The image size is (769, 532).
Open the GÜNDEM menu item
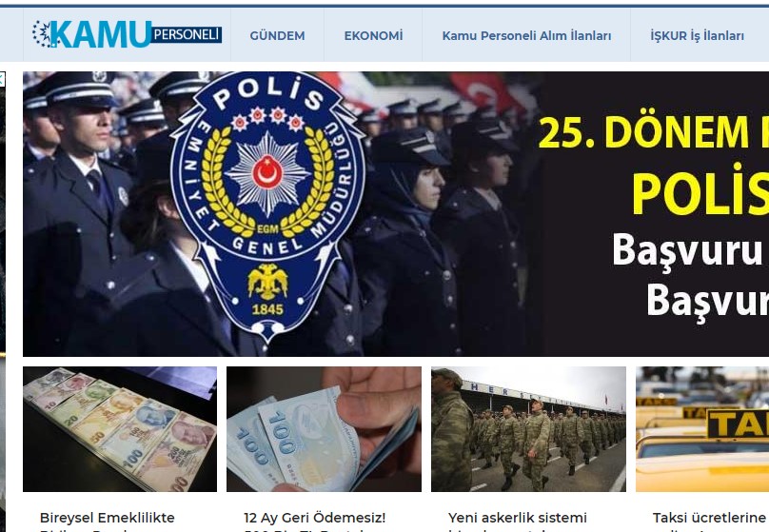[x=277, y=36]
